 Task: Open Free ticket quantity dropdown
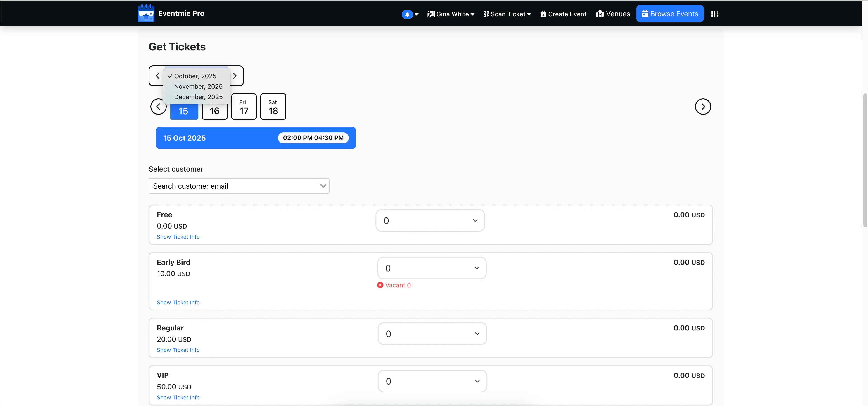(x=430, y=220)
